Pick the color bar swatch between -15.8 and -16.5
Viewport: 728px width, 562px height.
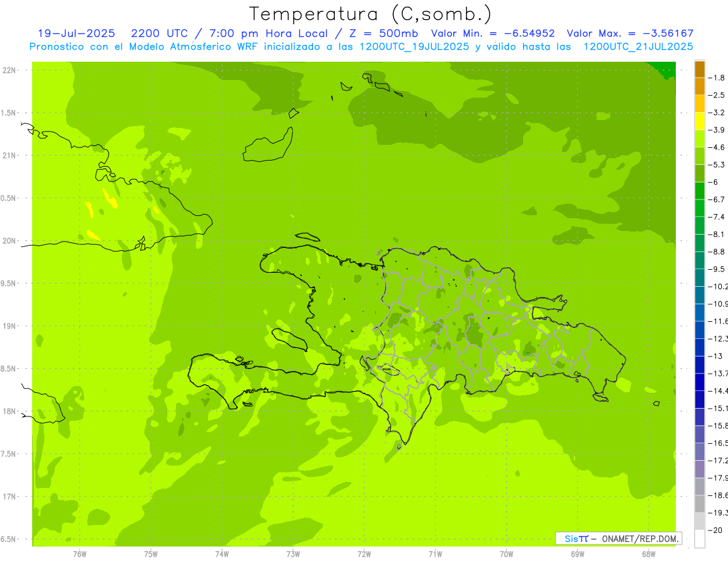point(699,434)
